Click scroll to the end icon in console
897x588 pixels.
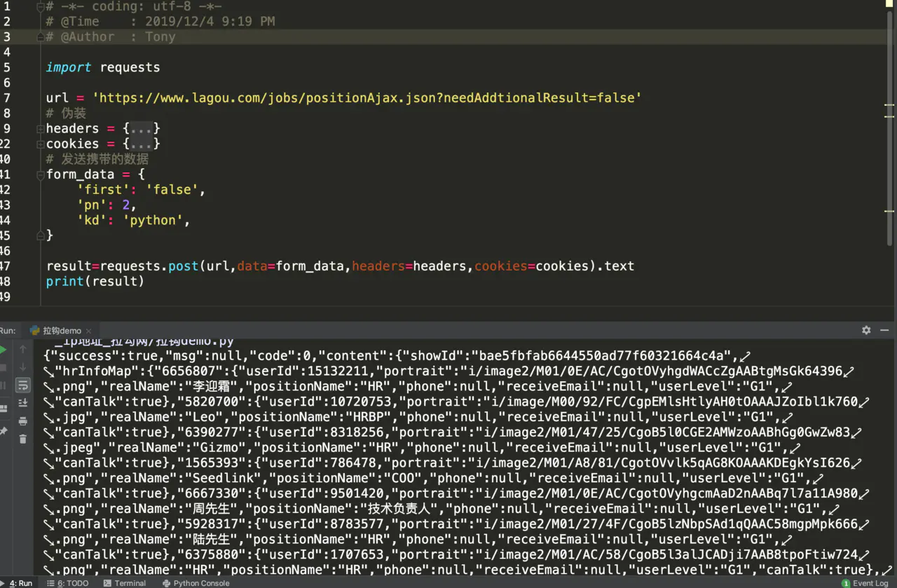coord(23,403)
